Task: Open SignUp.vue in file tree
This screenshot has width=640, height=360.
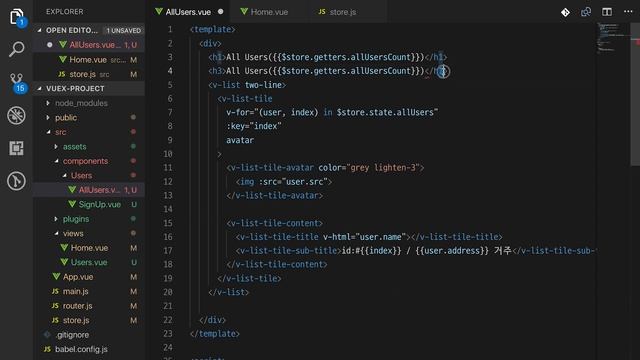Action: (89, 204)
